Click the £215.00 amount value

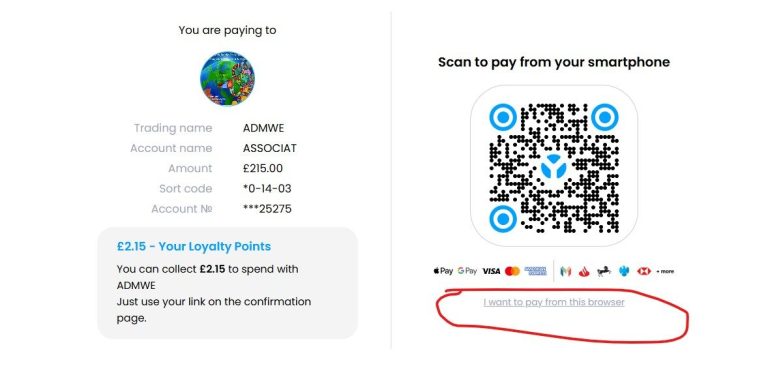[x=263, y=168]
